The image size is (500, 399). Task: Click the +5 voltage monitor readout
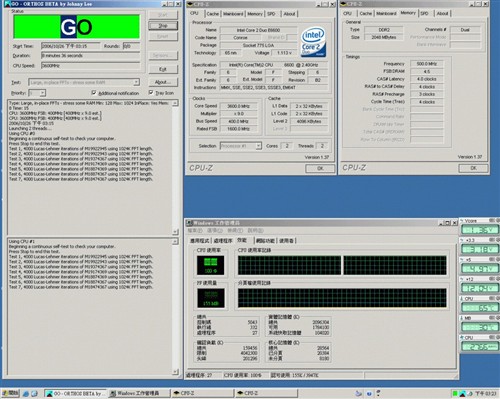coord(480,268)
